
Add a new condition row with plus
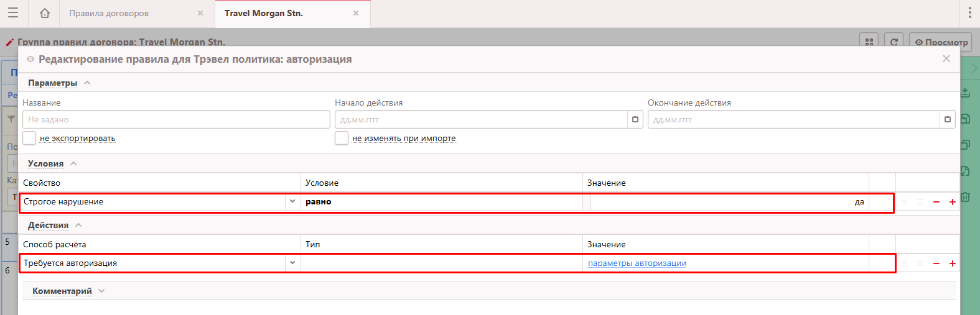(953, 202)
